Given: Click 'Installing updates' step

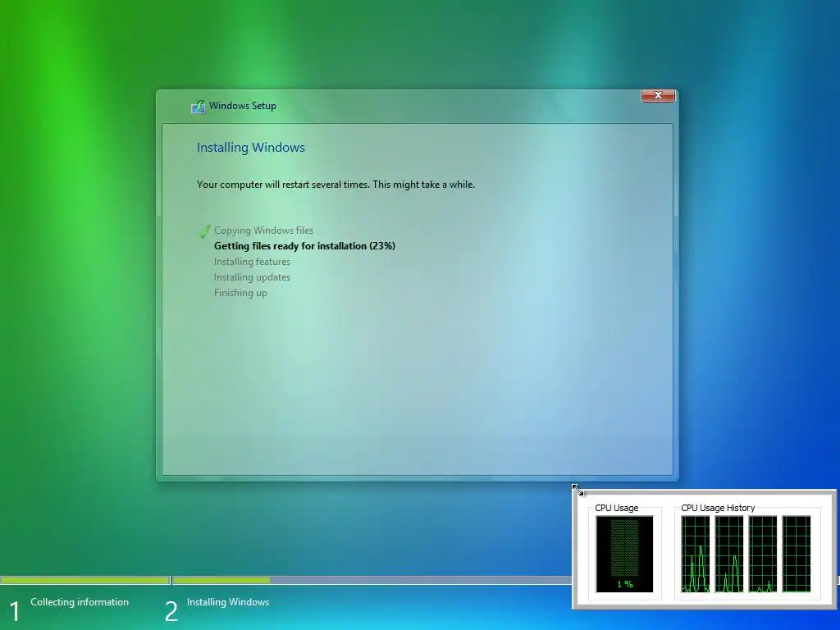Looking at the screenshot, I should point(252,277).
